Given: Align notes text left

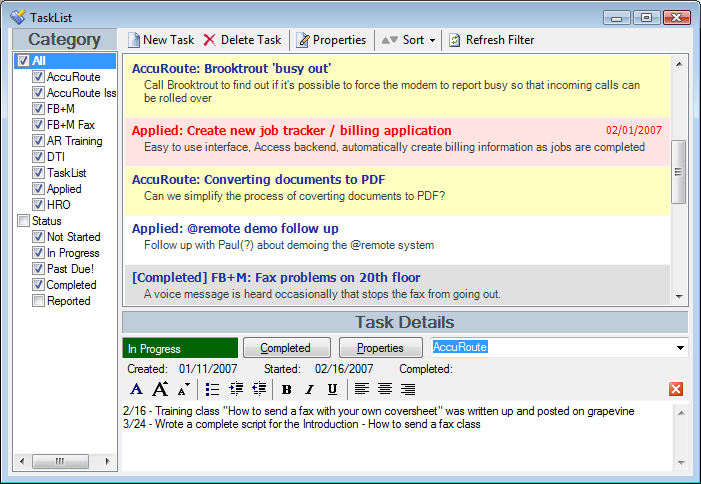Looking at the screenshot, I should (x=362, y=389).
